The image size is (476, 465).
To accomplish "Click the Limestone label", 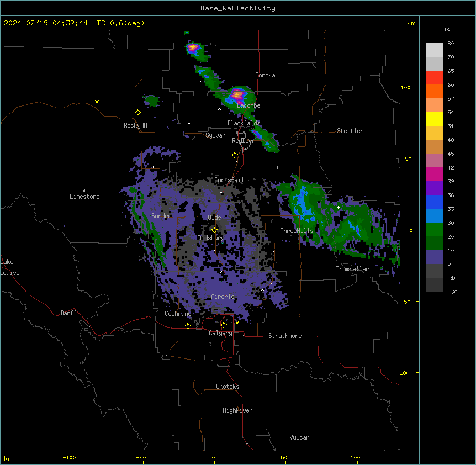I will click(x=84, y=197).
